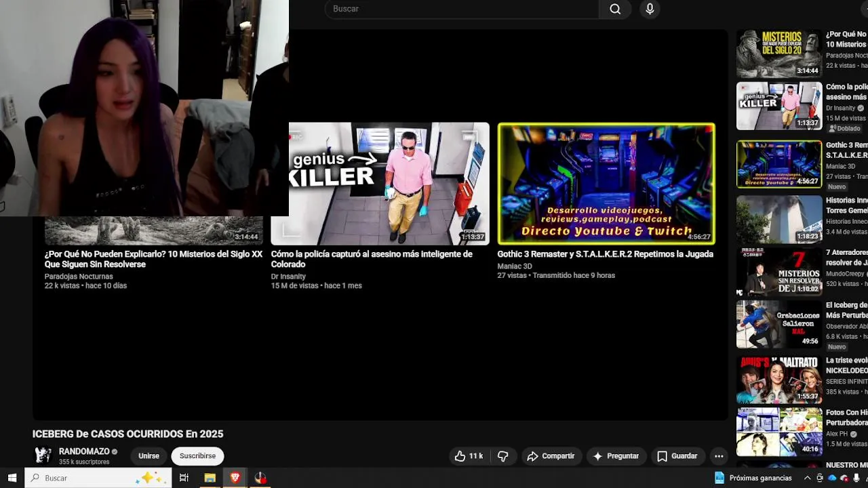The height and width of the screenshot is (488, 868).
Task: Open sidebar 7 Misterios sin resolver thumbnail
Action: (779, 272)
